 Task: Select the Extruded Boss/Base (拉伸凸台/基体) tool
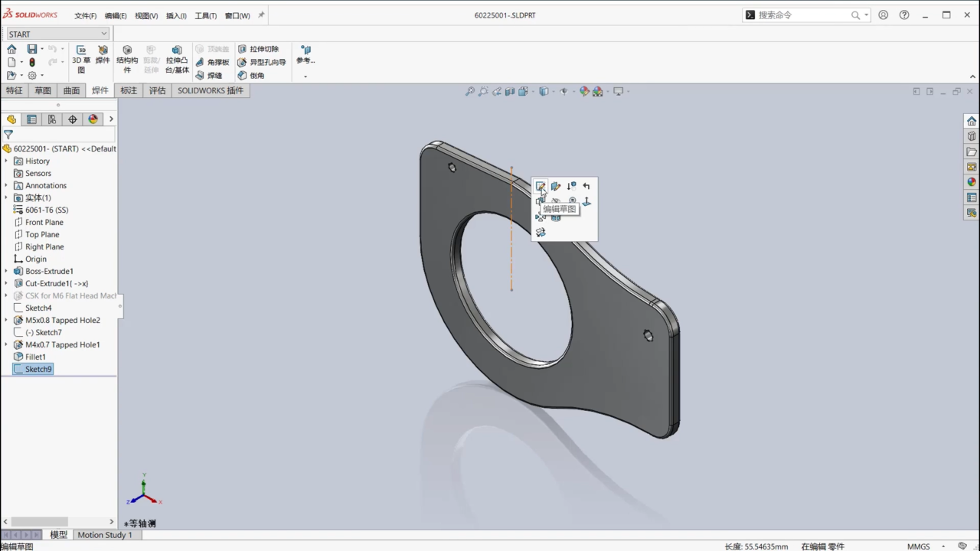point(177,59)
